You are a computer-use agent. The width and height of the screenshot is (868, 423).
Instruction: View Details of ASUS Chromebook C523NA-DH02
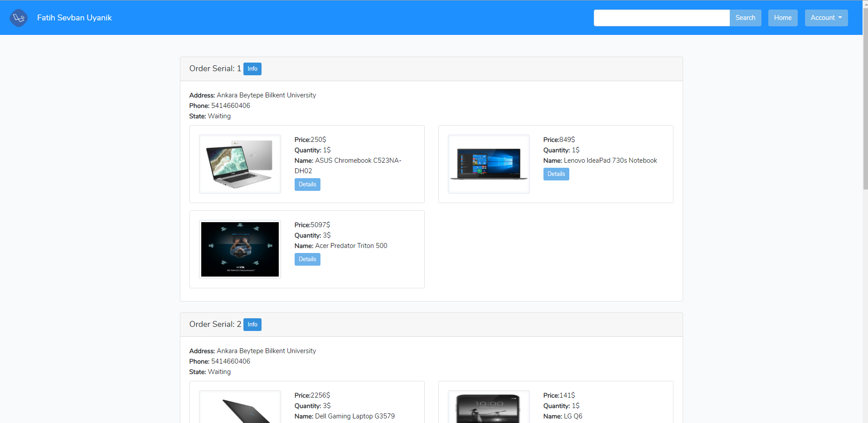[x=307, y=185]
